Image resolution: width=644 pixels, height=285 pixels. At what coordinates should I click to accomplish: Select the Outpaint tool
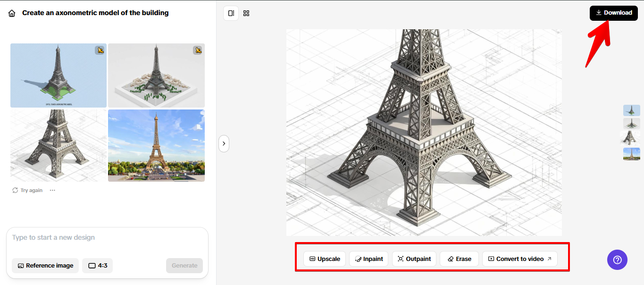point(414,259)
